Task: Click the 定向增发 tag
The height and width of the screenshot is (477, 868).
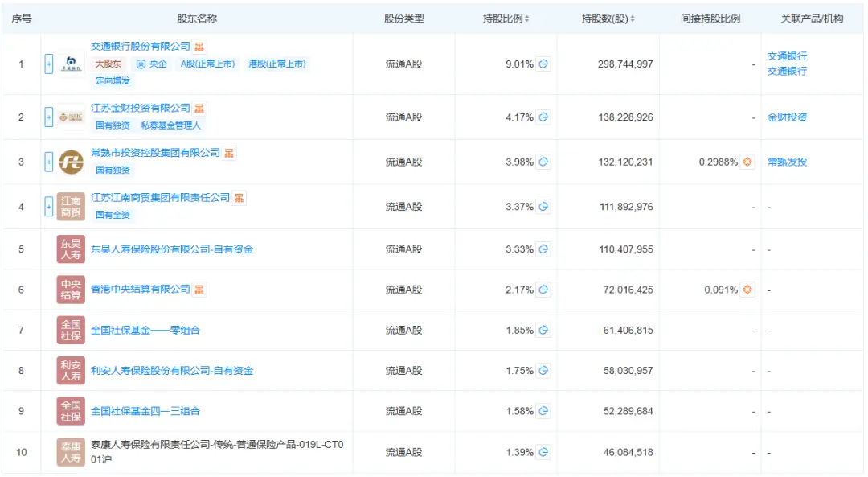Action: click(x=113, y=81)
